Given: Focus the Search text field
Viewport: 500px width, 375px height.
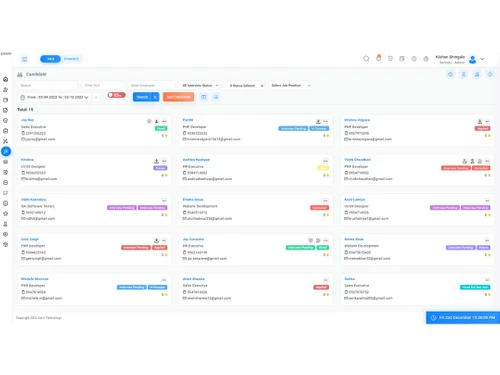Looking at the screenshot, I should pyautogui.click(x=48, y=86).
